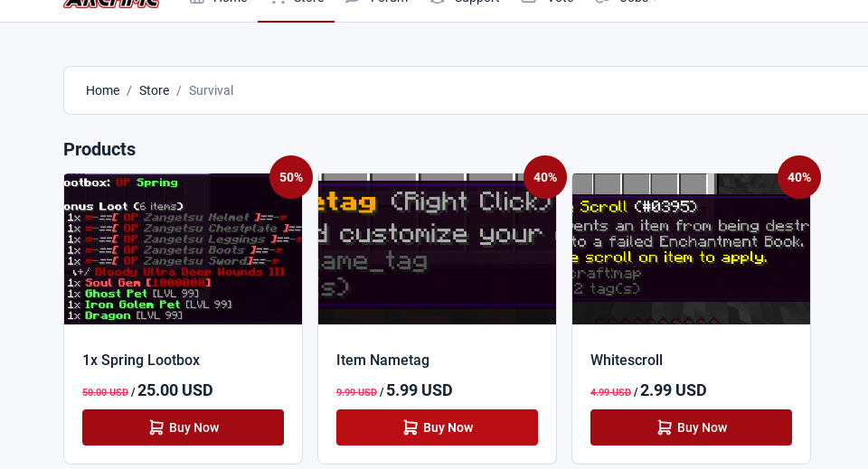Click the ArchMC logo
The image size is (868, 469).
tap(111, 3)
